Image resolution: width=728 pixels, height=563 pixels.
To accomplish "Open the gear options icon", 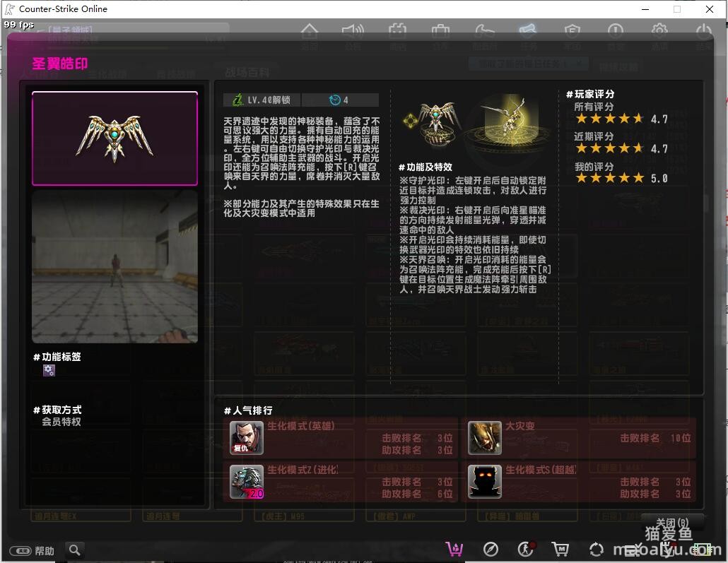I will point(659,32).
